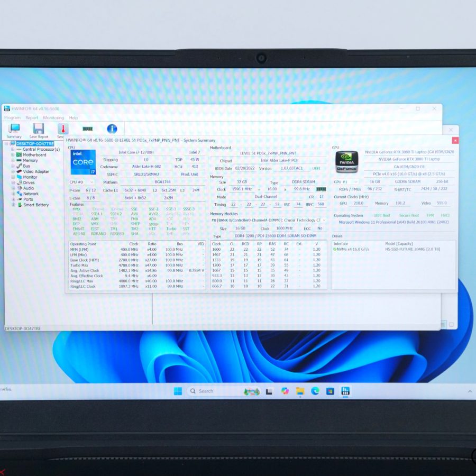476x476 pixels.
Task: Open Microsoft Store from the taskbar
Action: pyautogui.click(x=330, y=391)
